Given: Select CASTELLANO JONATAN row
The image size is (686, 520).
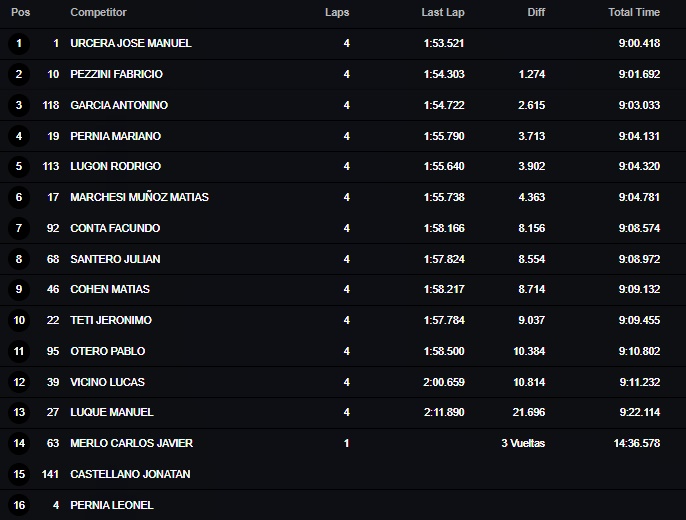Looking at the screenshot, I should (343, 474).
